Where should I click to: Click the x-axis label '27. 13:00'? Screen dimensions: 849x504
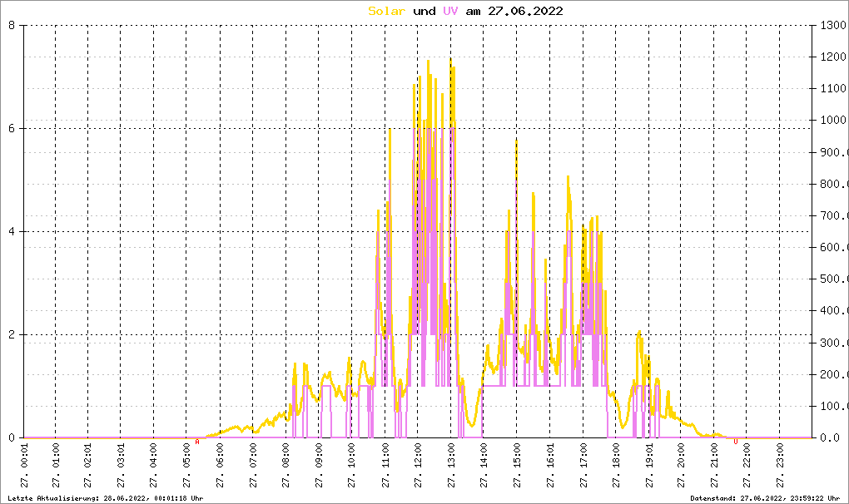452,466
